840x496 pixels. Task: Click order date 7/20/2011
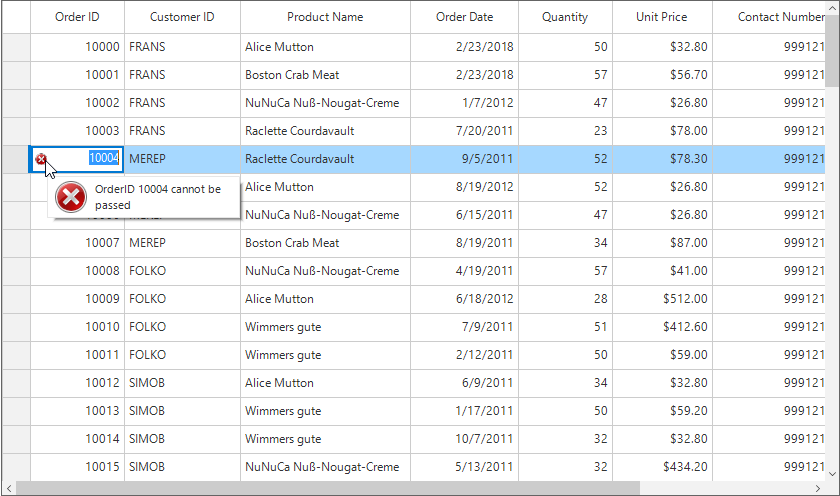tap(464, 131)
